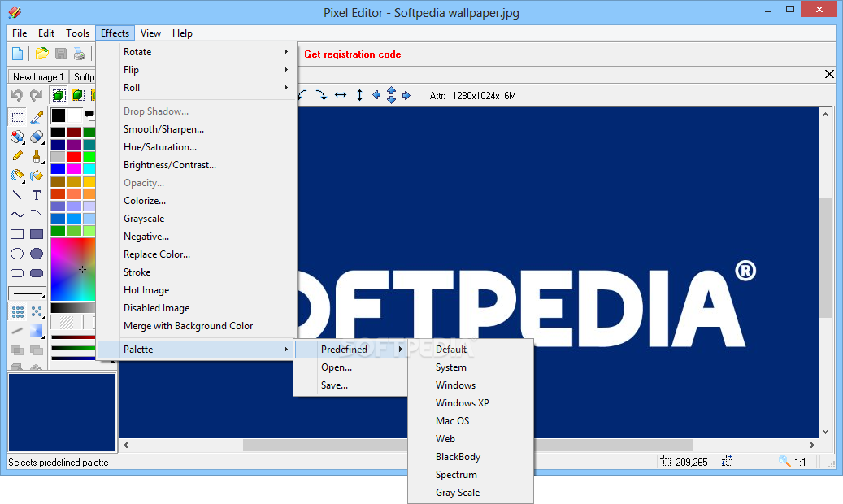Viewport: 843px width, 504px height.
Task: Select the Arc tool
Action: point(37,215)
